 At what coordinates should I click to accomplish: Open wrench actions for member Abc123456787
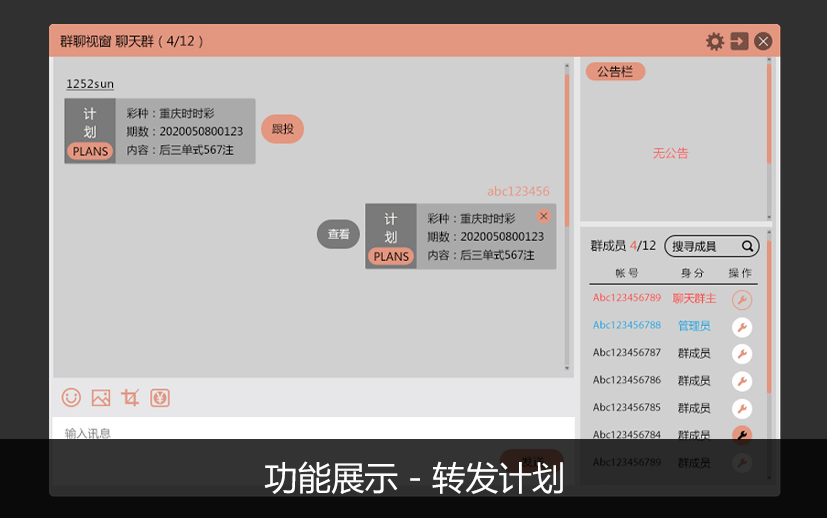coord(741,354)
